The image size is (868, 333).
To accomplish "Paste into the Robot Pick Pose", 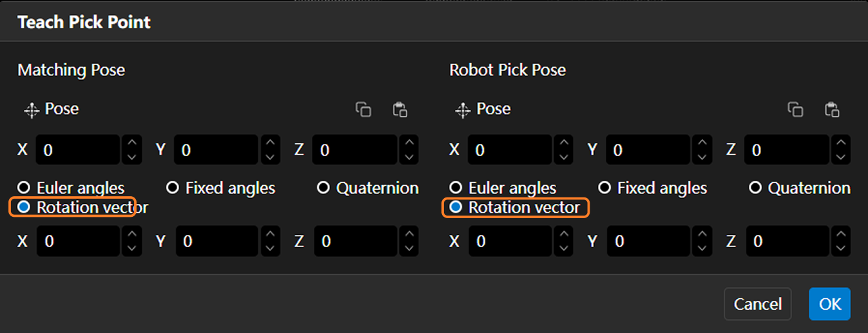I will coord(832,110).
